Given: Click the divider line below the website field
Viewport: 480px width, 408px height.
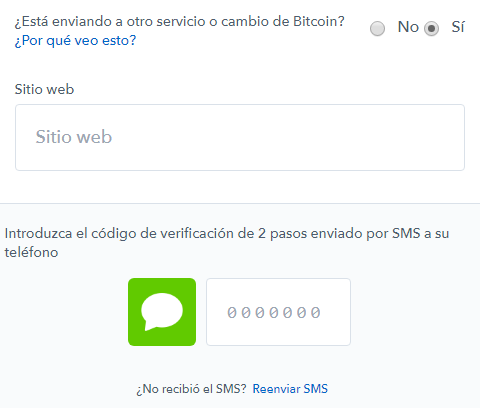Looking at the screenshot, I should (240, 203).
